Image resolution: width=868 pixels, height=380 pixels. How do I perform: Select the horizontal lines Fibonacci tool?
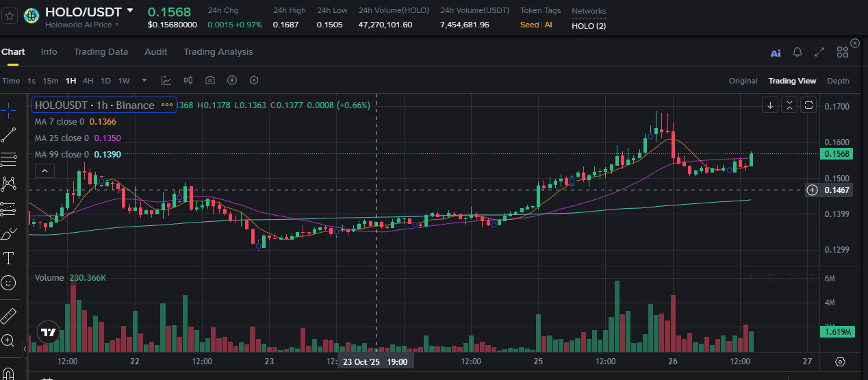point(9,160)
